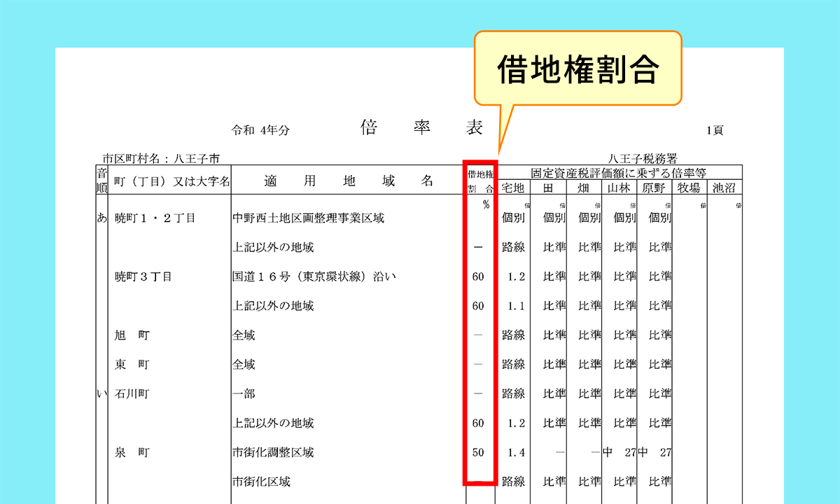This screenshot has width=840, height=504.
Task: Click the 令和 4年分 year label
Action: tap(260, 130)
